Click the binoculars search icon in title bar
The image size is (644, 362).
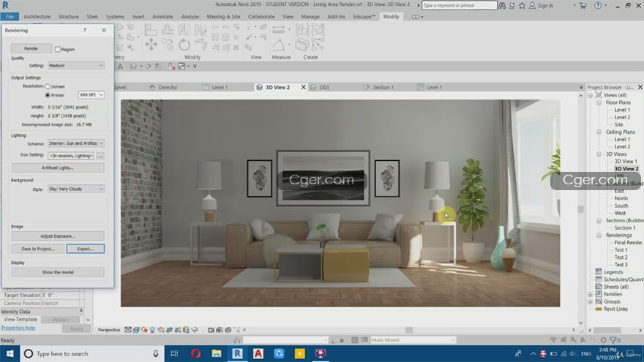tap(502, 6)
